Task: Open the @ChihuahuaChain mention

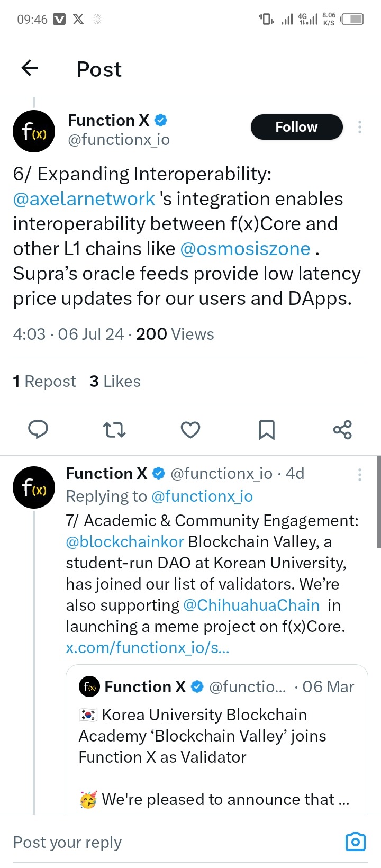Action: pyautogui.click(x=251, y=605)
